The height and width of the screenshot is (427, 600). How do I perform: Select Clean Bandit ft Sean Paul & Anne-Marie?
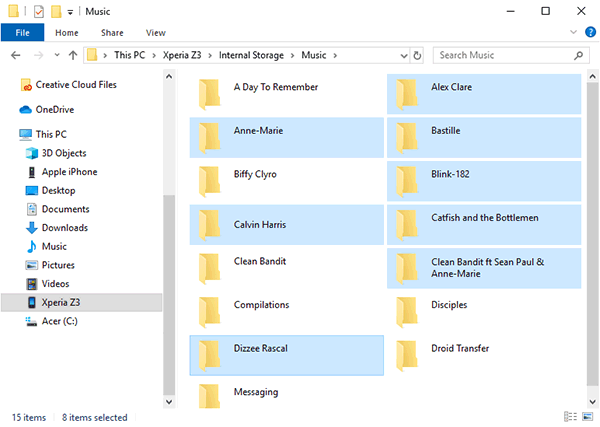pos(484,269)
